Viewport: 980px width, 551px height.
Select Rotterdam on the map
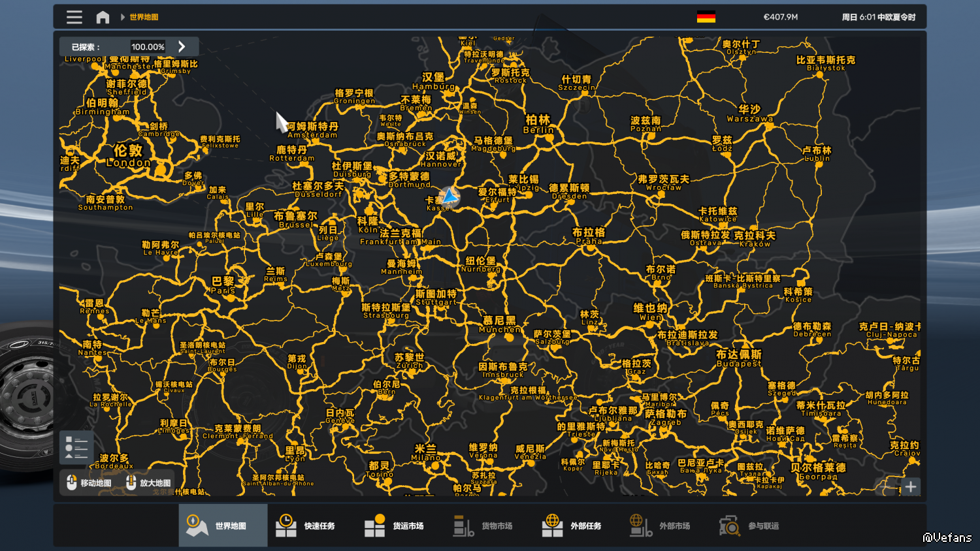(x=291, y=153)
